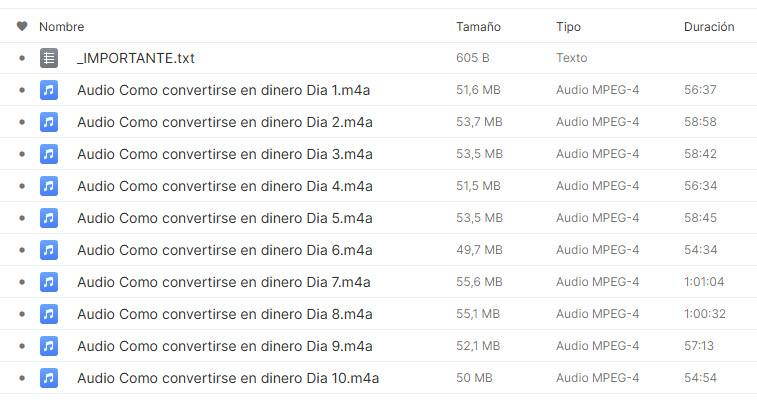Open file Audio Como convertirse en dinero Dia 4.m4a

point(224,186)
